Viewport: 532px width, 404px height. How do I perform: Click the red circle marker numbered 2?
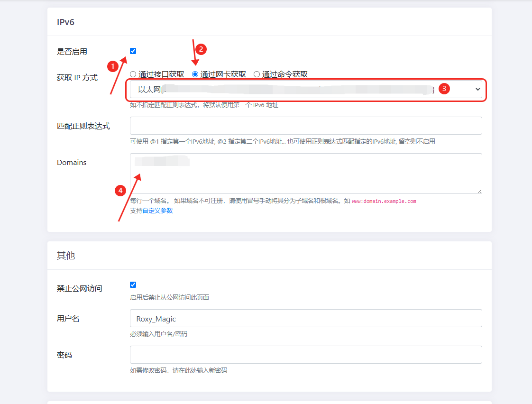(x=201, y=49)
